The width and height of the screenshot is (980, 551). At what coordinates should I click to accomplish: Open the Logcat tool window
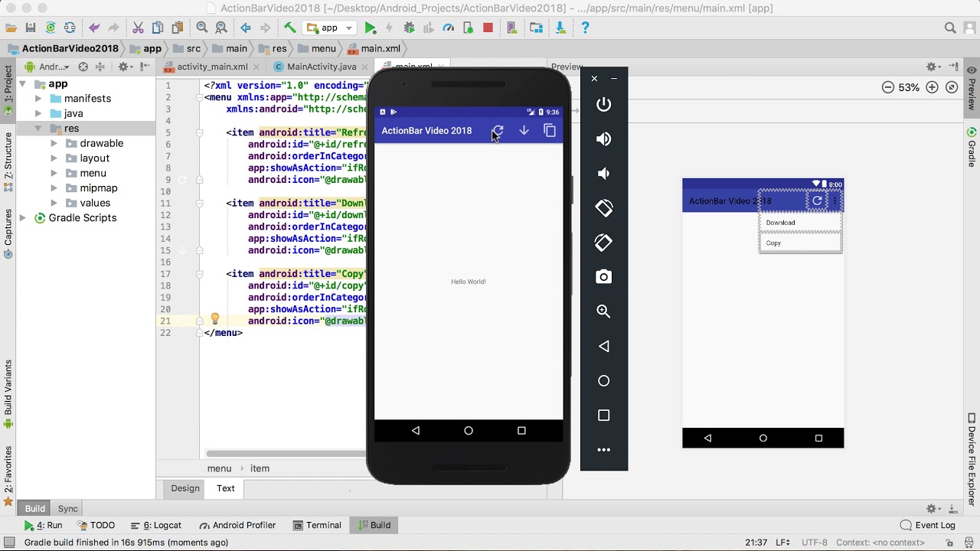(x=156, y=526)
